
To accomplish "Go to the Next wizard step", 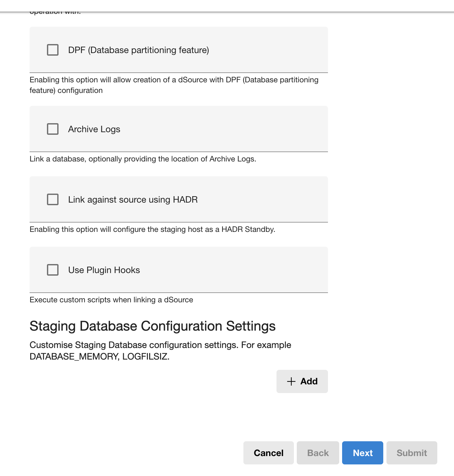I will 363,453.
